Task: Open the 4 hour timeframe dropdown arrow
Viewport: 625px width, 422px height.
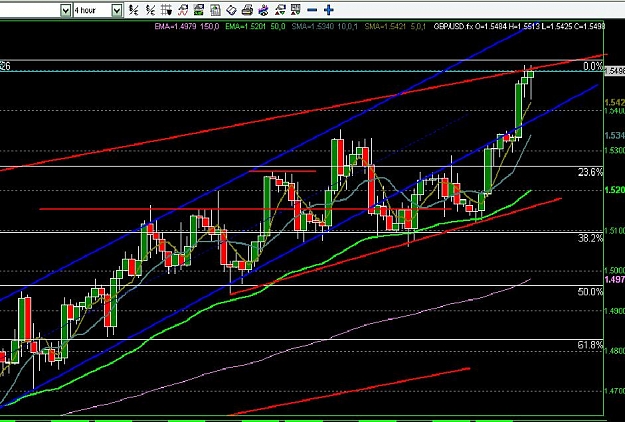Action: pyautogui.click(x=116, y=10)
